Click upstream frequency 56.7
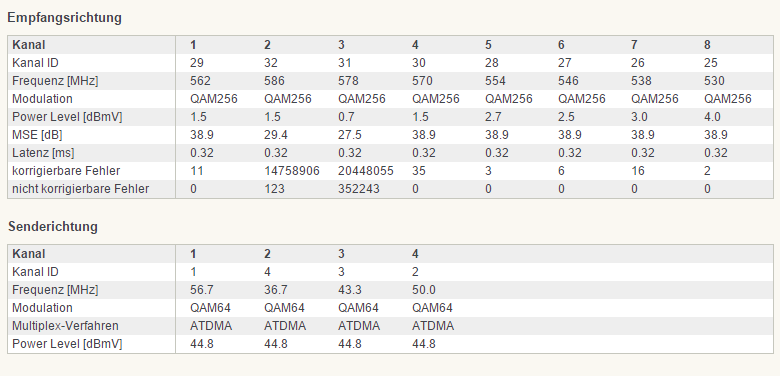780x376 pixels. [x=201, y=290]
